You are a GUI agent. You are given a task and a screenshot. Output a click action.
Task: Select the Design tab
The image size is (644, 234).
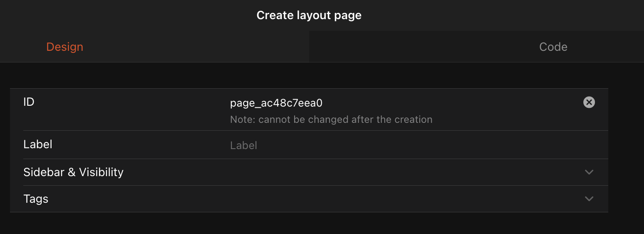coord(65,47)
